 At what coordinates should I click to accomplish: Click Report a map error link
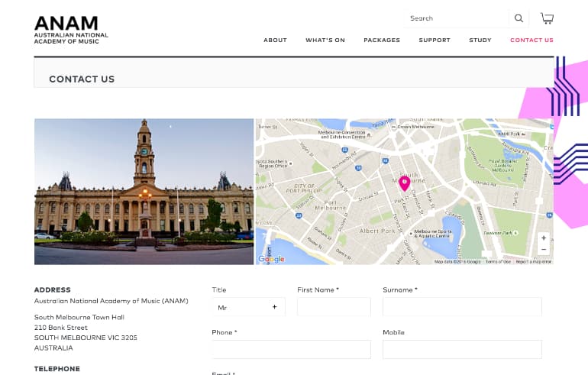(x=533, y=262)
